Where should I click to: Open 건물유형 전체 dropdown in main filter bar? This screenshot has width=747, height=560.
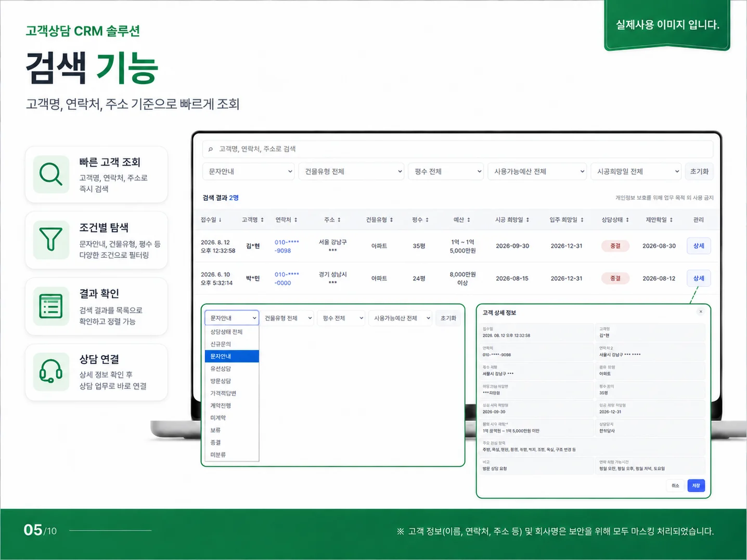coord(351,172)
